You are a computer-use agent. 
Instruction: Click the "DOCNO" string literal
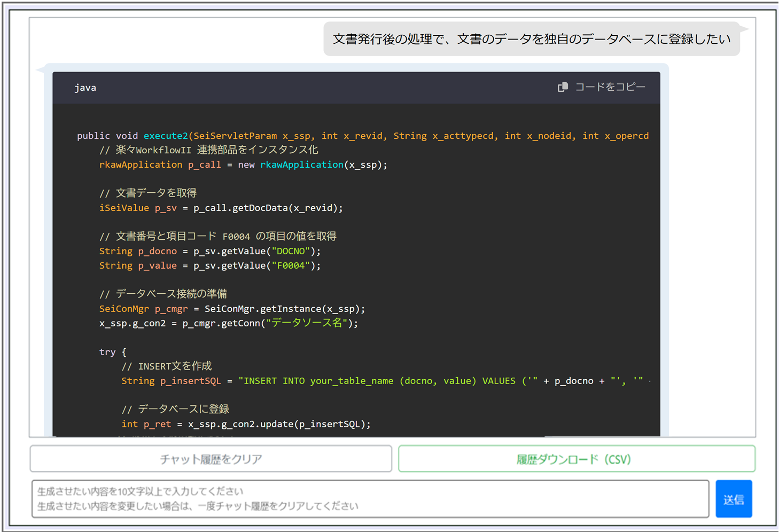point(291,251)
